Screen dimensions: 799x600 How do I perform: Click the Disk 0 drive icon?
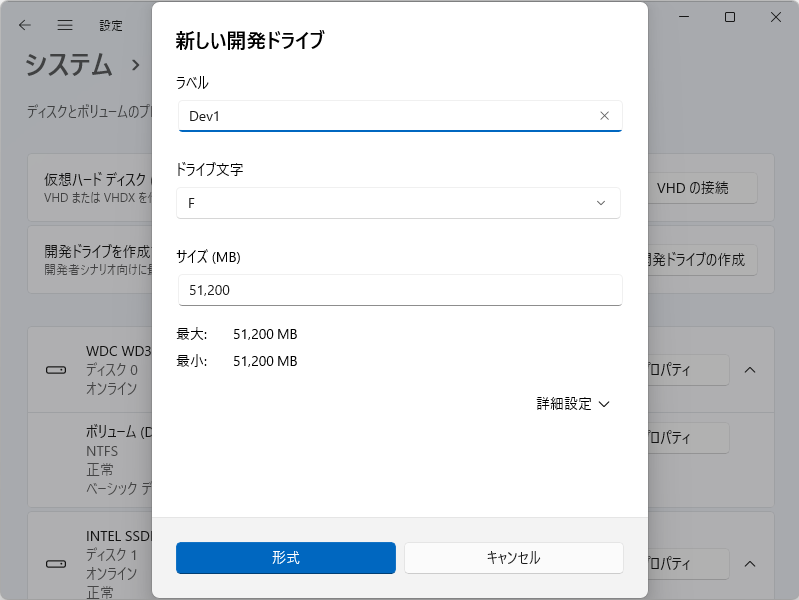(56, 370)
